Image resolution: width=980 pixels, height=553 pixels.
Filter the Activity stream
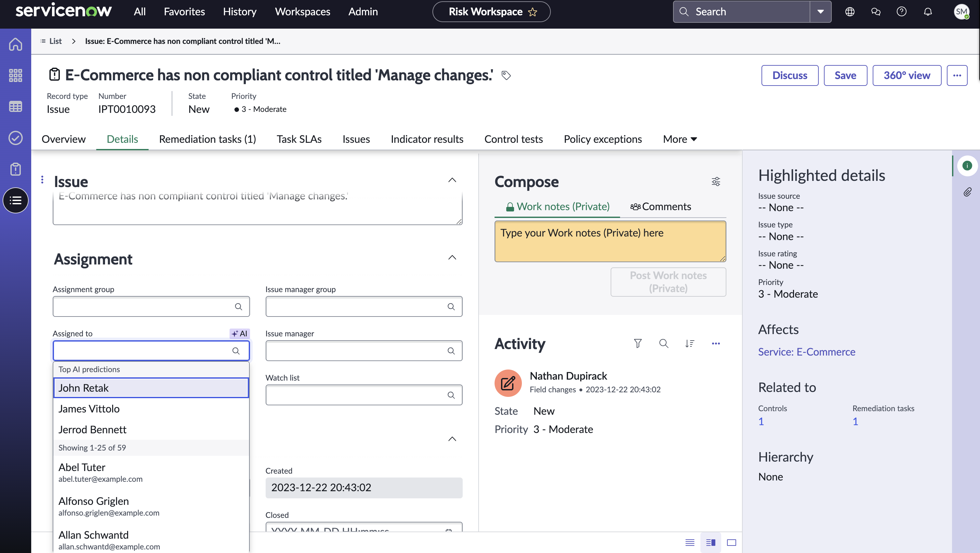(638, 344)
